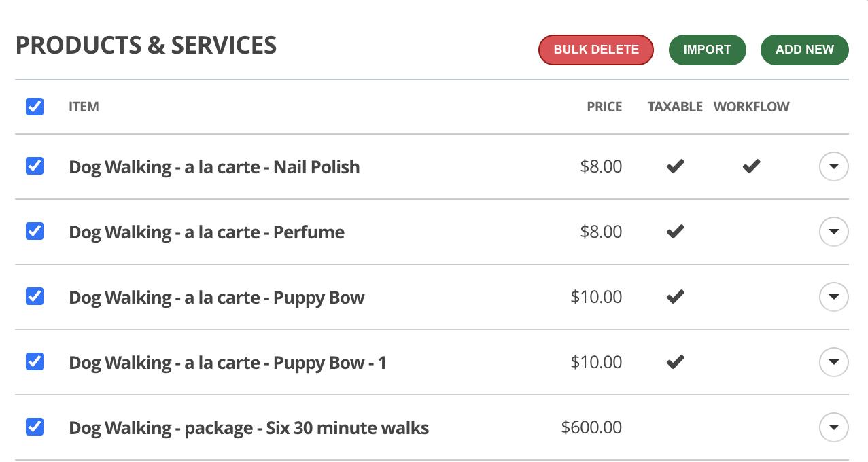Screen dimensions: 868x462
Task: Click taxable checkmark for Nail Polish item
Action: click(x=675, y=166)
